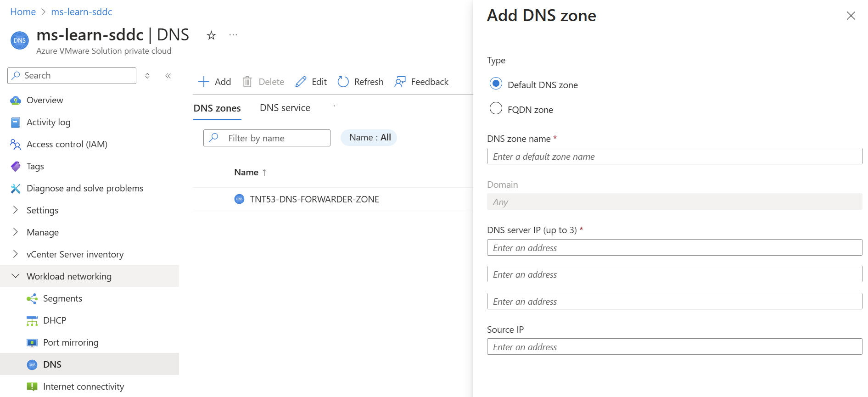Open Internet connectivity item
868x397 pixels.
[x=84, y=386]
